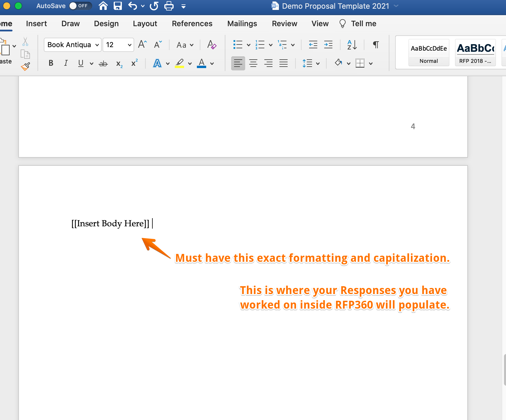Viewport: 506px width, 420px height.
Task: Toggle strikethrough formatting
Action: tap(103, 63)
